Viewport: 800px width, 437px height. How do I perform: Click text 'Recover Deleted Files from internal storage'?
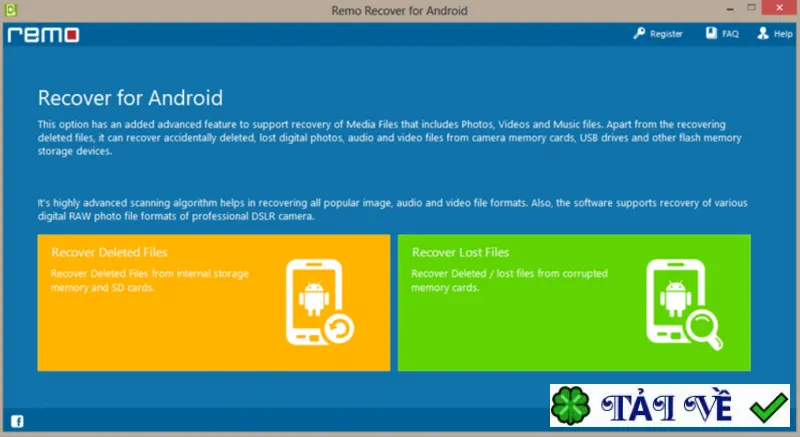[x=149, y=274]
